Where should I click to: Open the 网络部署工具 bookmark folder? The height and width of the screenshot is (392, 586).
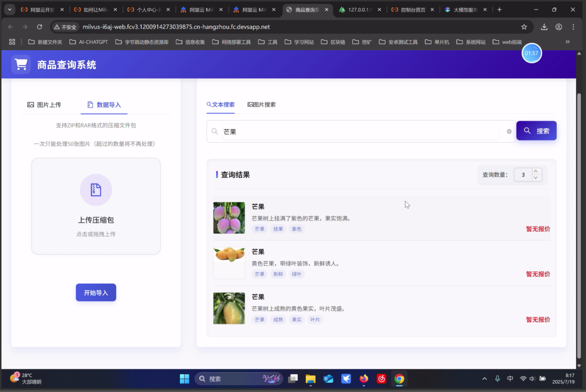[231, 42]
